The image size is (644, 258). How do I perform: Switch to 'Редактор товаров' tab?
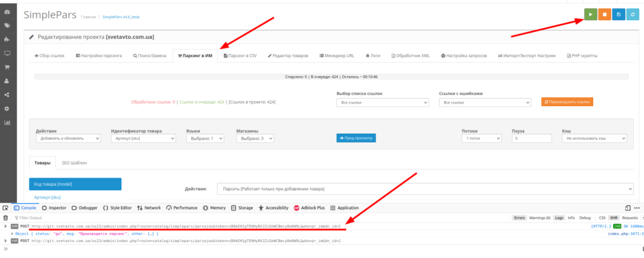(288, 56)
